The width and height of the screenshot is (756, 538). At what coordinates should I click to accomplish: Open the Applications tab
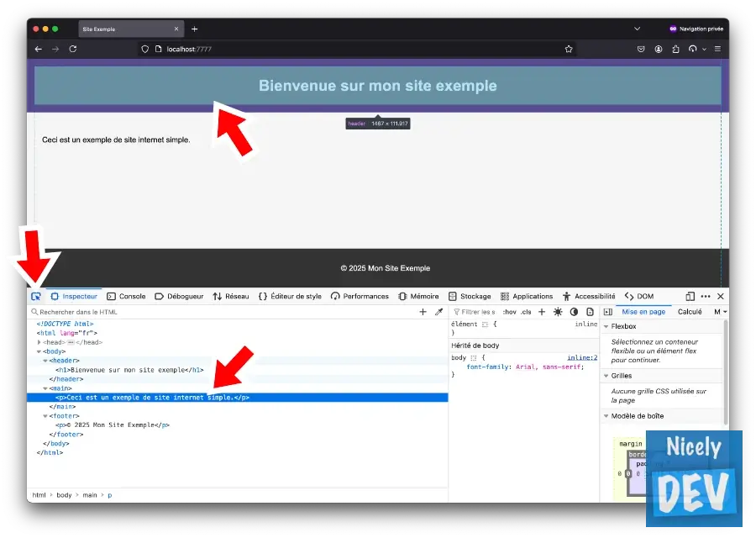(x=527, y=296)
